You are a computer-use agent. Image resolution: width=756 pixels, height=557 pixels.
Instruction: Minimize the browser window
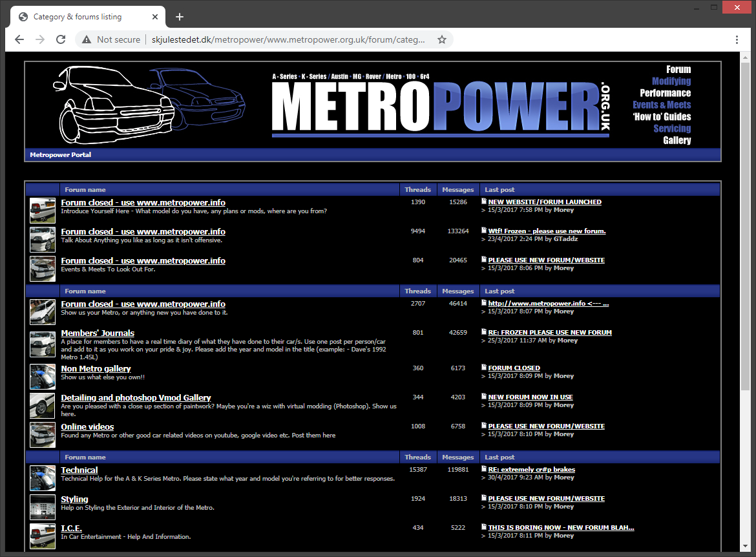point(696,8)
